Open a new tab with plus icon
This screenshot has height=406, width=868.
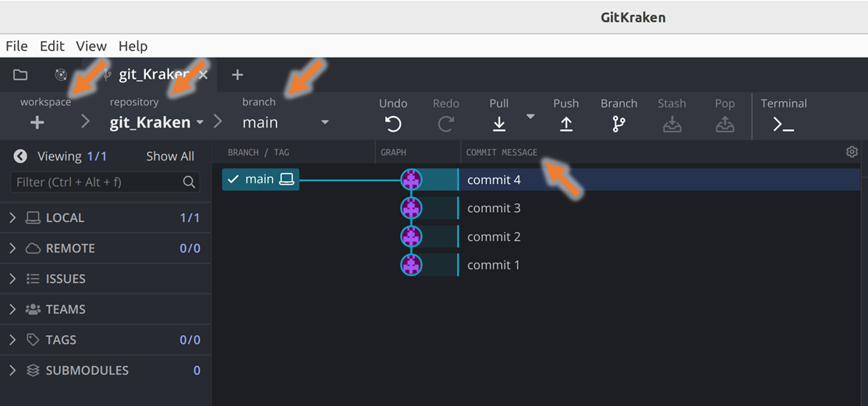237,75
